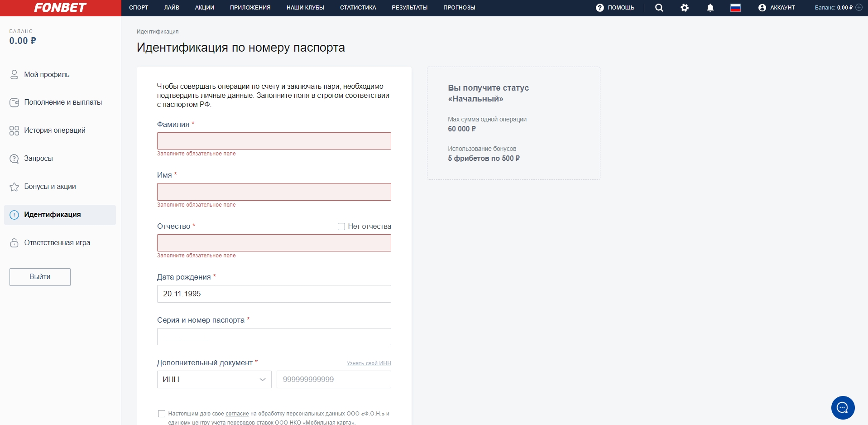The width and height of the screenshot is (868, 425).
Task: Open settings gear icon in header
Action: [685, 8]
